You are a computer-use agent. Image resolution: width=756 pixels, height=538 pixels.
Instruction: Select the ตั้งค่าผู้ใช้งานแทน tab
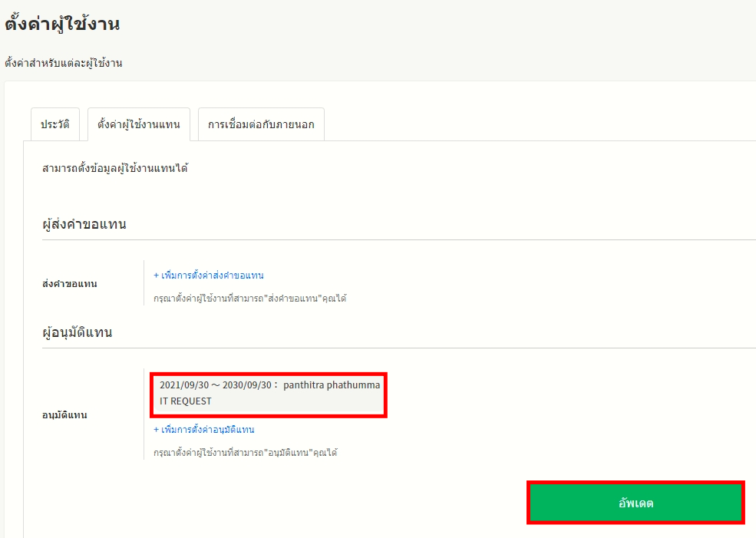click(x=139, y=124)
